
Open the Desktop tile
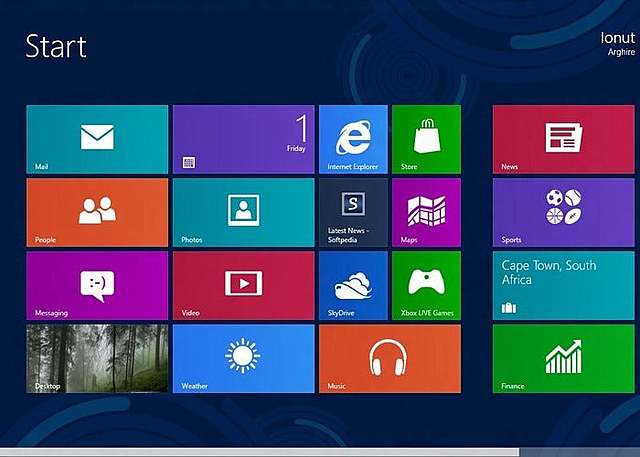97,359
